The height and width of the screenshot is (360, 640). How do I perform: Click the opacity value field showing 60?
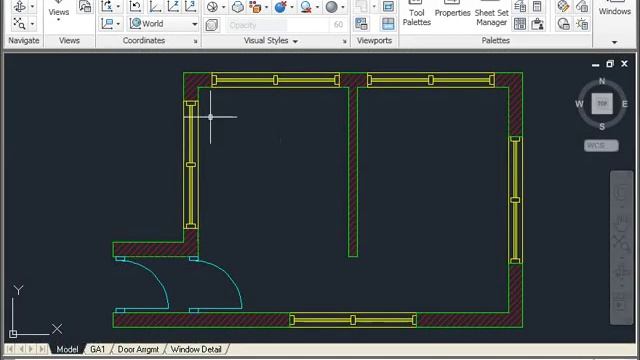point(338,25)
